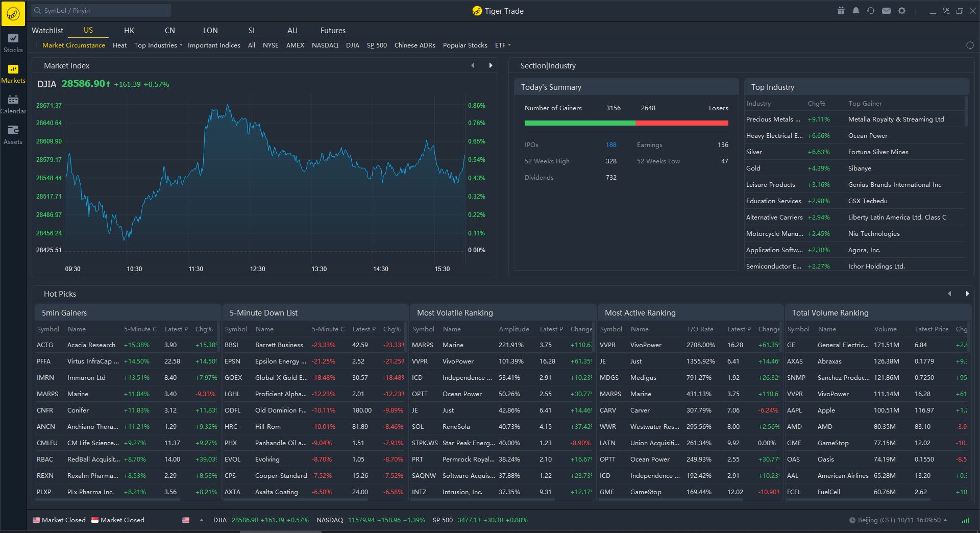Show next market index chart

(x=491, y=65)
